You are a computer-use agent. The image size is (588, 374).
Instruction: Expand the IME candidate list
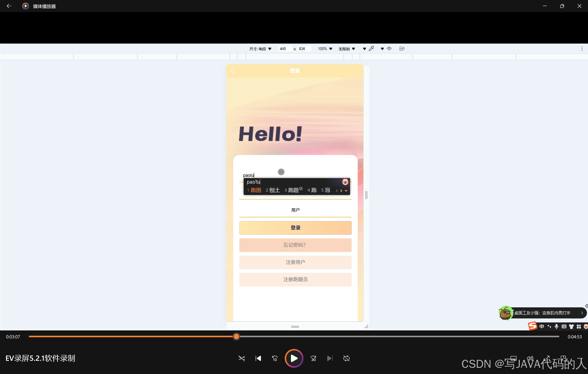pos(346,190)
